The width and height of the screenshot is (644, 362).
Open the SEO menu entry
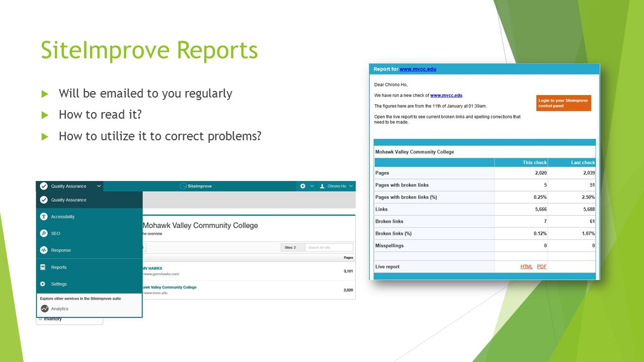[x=90, y=233]
